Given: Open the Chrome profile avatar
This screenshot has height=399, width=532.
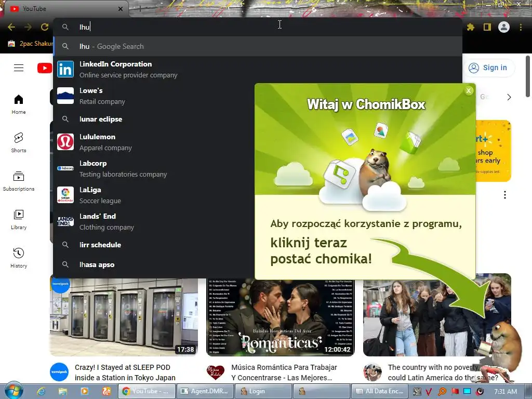Looking at the screenshot, I should 504,27.
